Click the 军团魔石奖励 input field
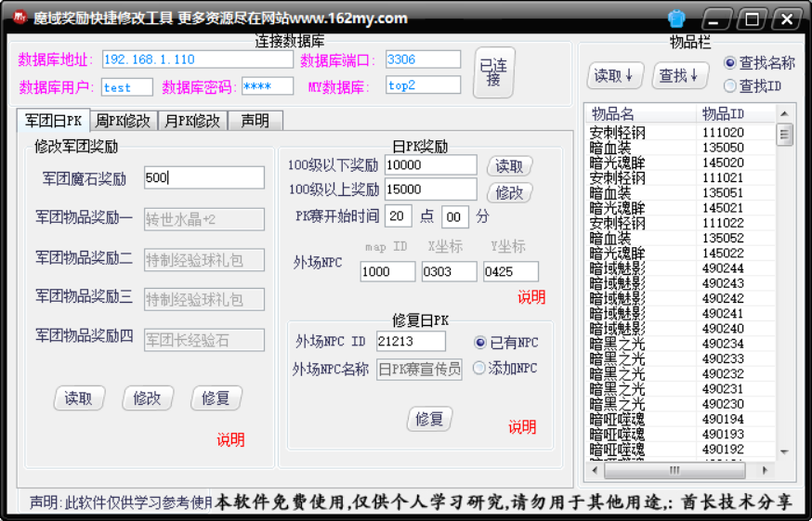Image resolution: width=812 pixels, height=521 pixels. tap(204, 177)
